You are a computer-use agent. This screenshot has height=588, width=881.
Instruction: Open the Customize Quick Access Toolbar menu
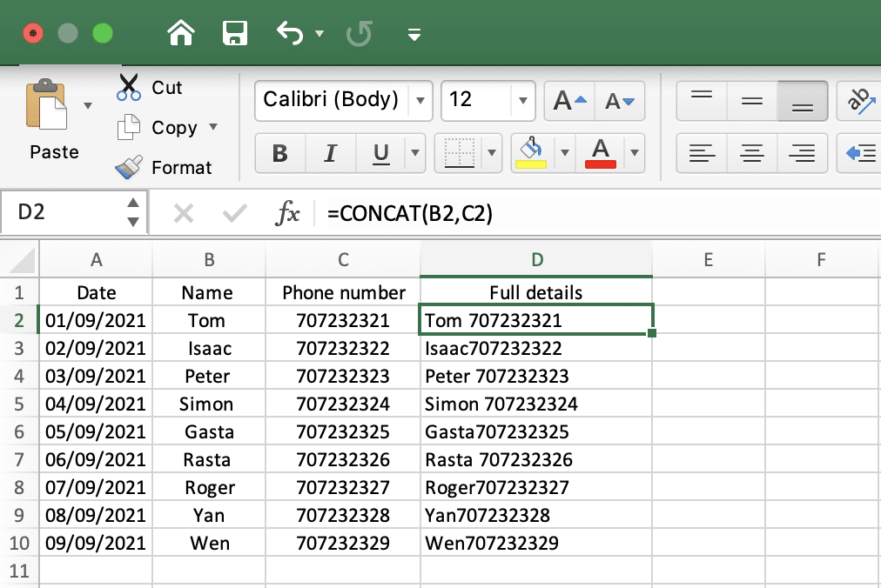pos(414,35)
